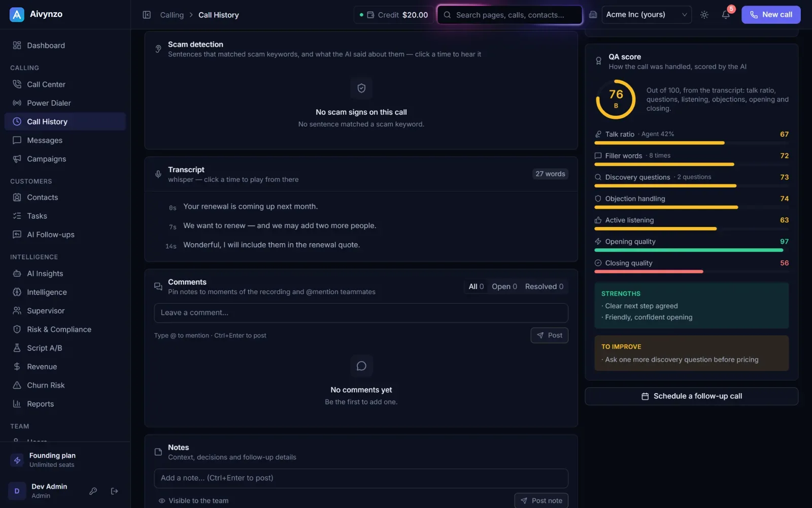Filter comments by Resolved

pos(544,287)
